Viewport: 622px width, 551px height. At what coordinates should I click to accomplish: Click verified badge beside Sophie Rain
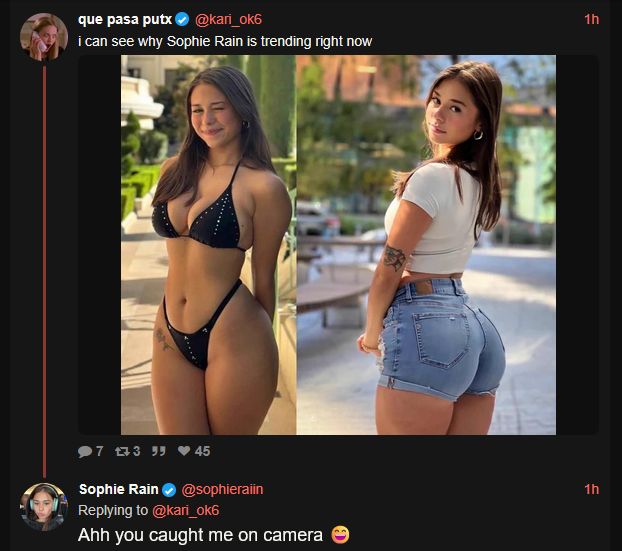tap(169, 489)
